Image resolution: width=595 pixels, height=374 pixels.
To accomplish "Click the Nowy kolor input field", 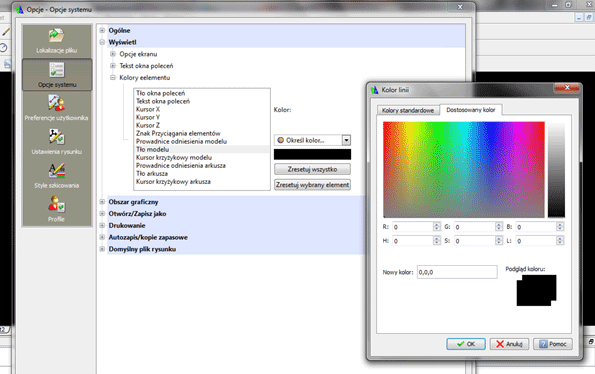I will click(457, 272).
